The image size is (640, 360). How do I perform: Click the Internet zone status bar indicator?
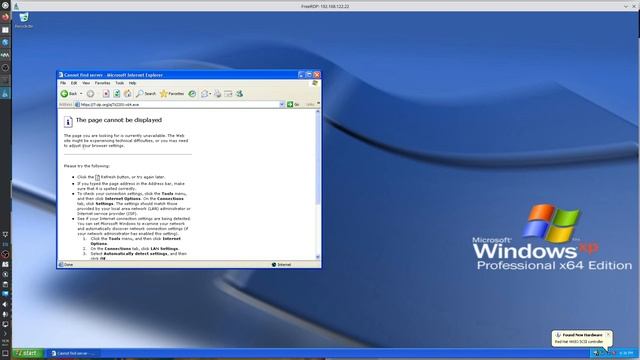[282, 264]
